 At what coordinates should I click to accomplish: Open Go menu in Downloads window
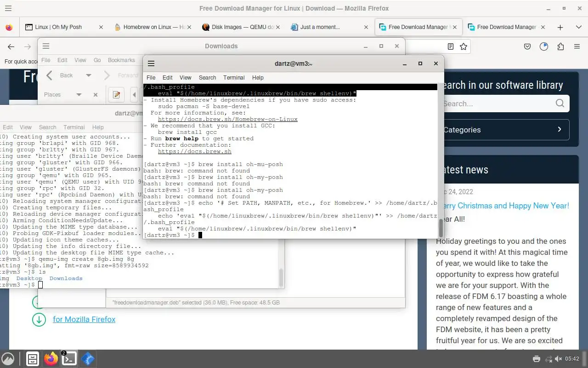pyautogui.click(x=97, y=60)
